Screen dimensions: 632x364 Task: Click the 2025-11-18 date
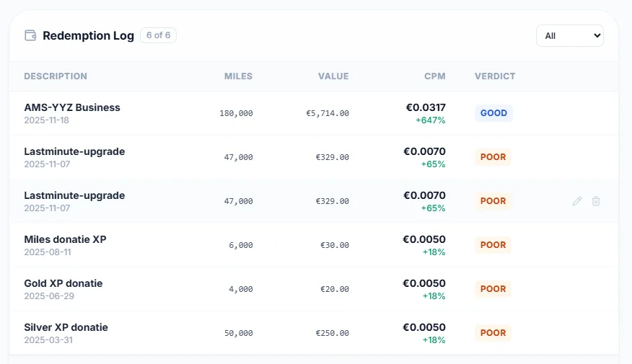tap(46, 120)
